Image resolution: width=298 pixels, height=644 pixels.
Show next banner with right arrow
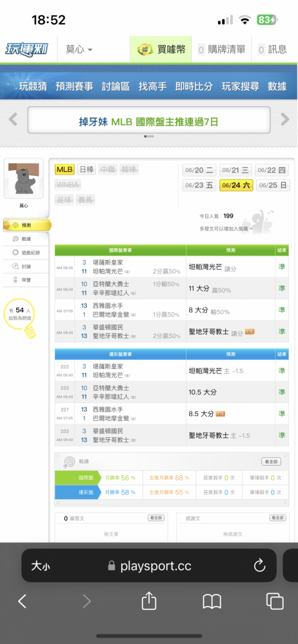click(285, 120)
